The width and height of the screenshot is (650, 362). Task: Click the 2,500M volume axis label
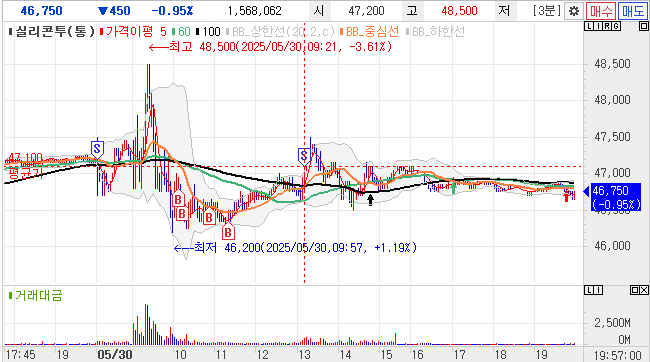[612, 323]
